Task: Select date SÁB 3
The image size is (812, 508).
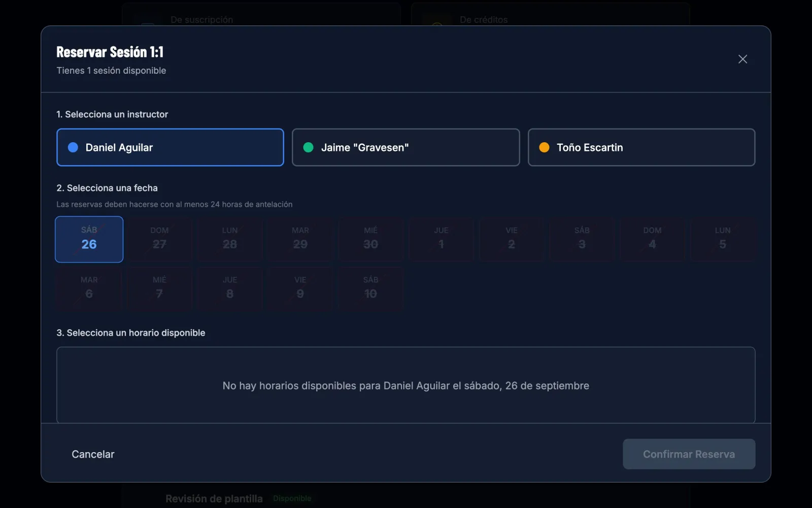Action: [x=582, y=239]
